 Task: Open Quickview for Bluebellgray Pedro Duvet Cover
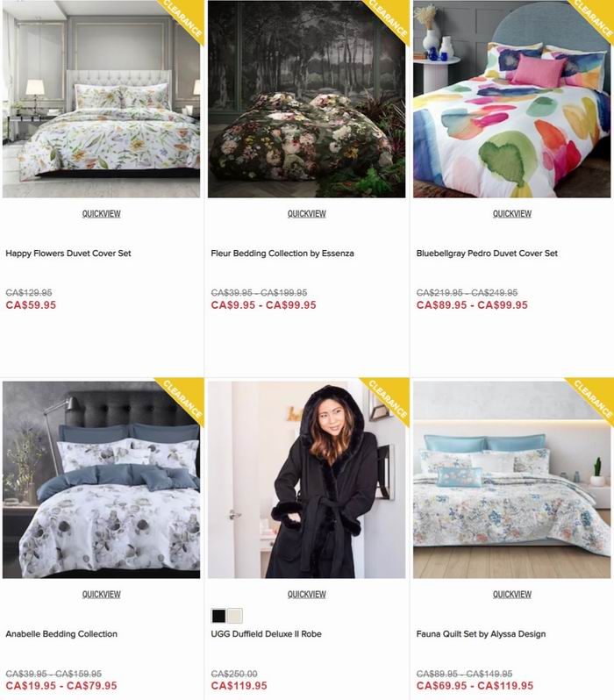(512, 214)
